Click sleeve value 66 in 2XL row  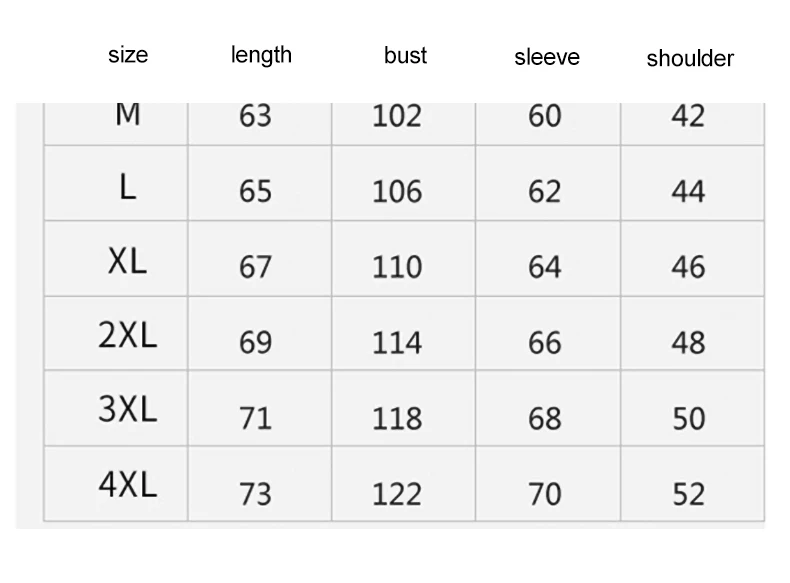[x=545, y=343]
